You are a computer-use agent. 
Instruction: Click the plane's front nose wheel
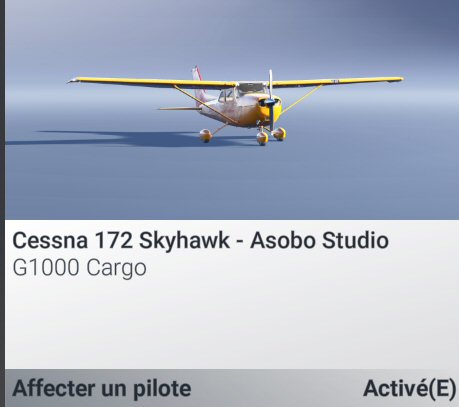coord(262,138)
